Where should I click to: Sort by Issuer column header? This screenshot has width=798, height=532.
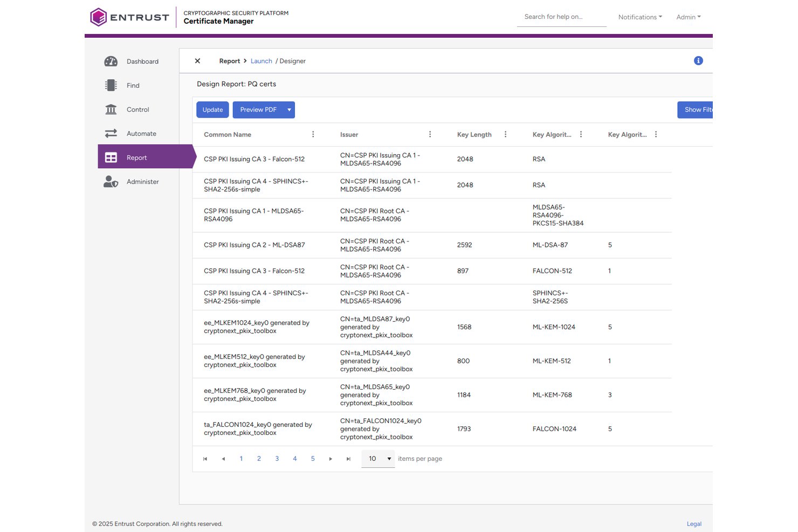click(x=349, y=135)
